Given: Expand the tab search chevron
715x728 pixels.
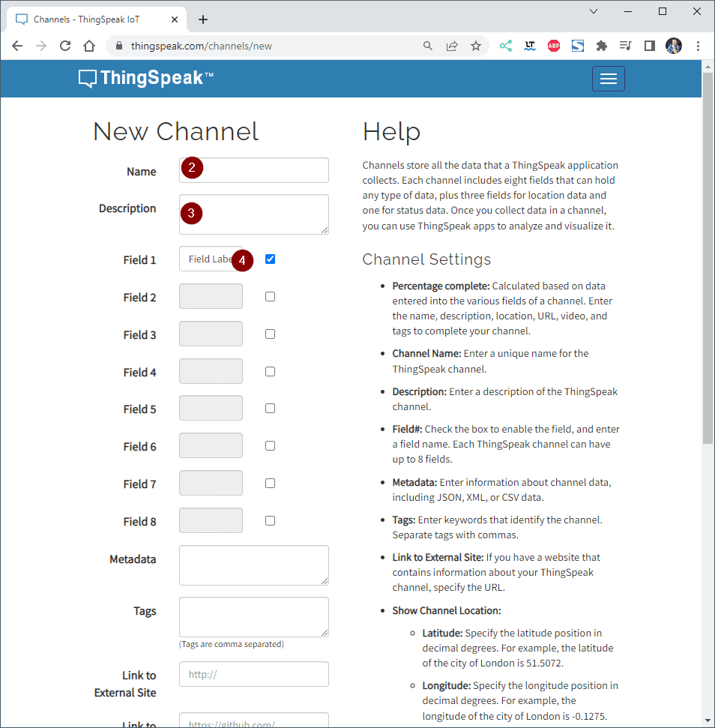Looking at the screenshot, I should click(594, 11).
